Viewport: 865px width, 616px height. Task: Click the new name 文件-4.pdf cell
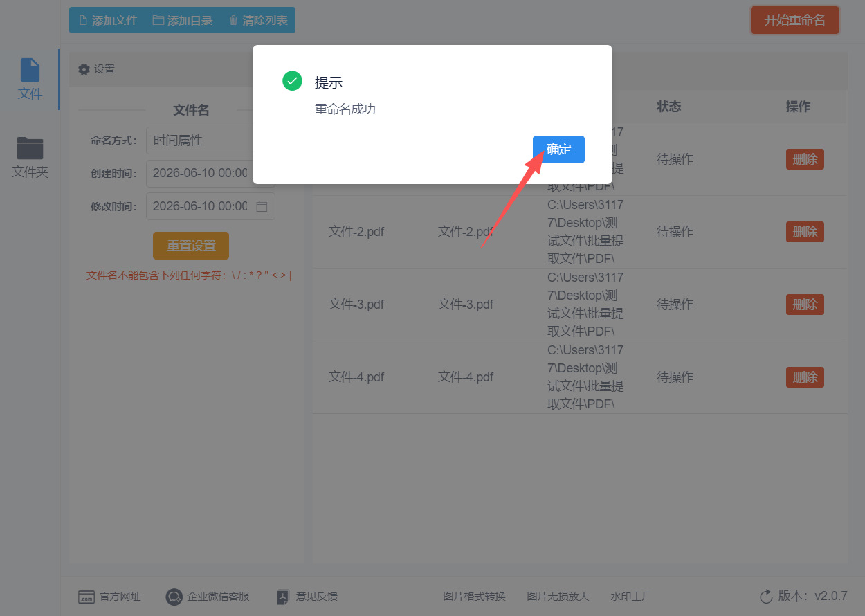click(466, 377)
